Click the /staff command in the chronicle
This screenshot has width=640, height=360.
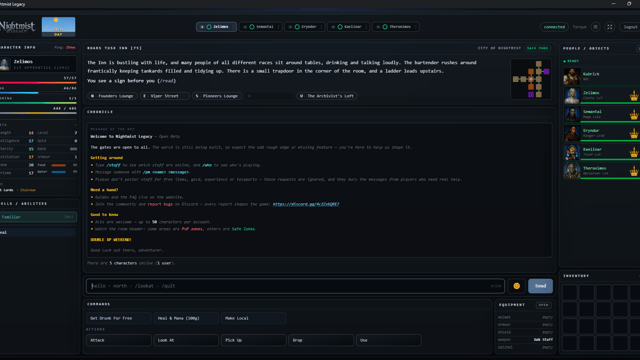point(113,165)
